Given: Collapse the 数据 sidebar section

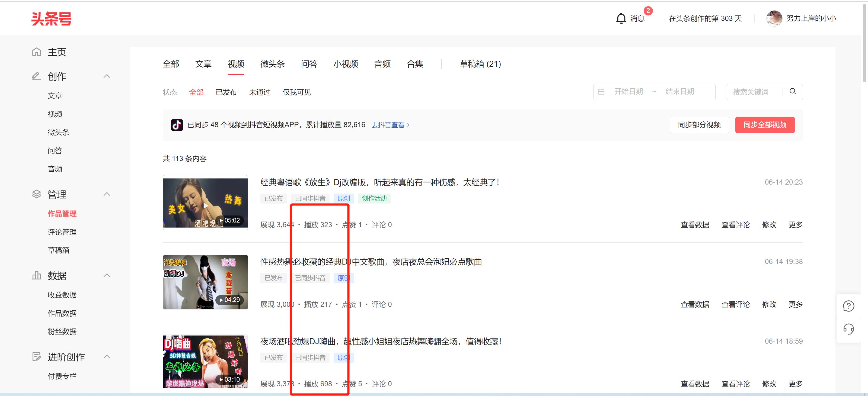Looking at the screenshot, I should (107, 275).
